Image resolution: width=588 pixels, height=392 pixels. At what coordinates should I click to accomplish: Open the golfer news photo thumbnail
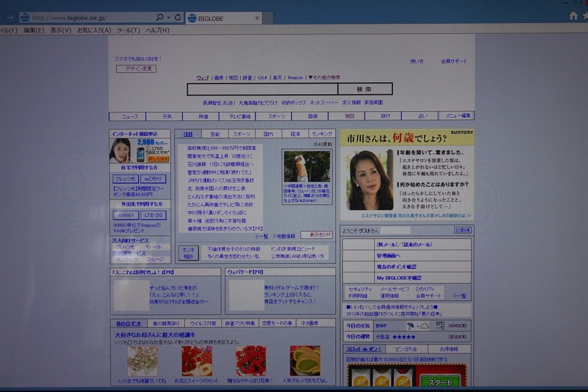pyautogui.click(x=307, y=167)
